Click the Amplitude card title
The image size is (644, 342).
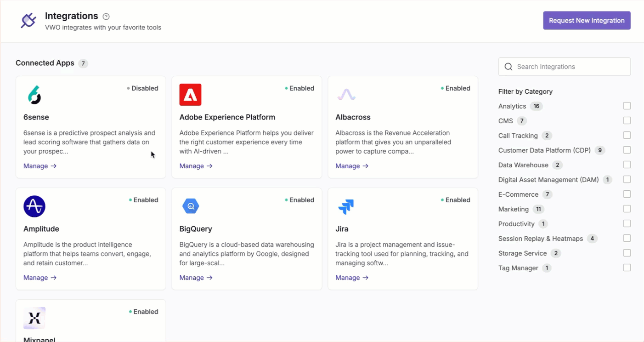pos(41,229)
